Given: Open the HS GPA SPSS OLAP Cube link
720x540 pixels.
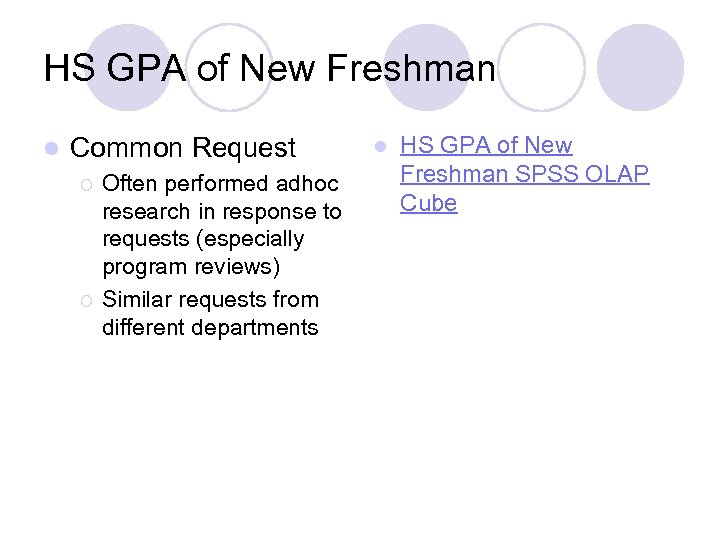Looking at the screenshot, I should point(486,146).
